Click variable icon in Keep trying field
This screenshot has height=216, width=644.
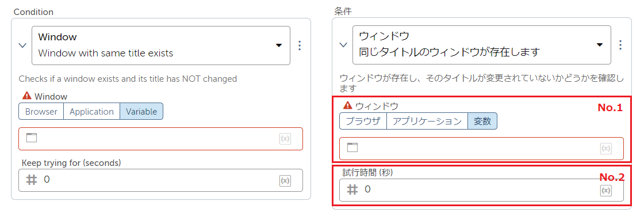(285, 180)
